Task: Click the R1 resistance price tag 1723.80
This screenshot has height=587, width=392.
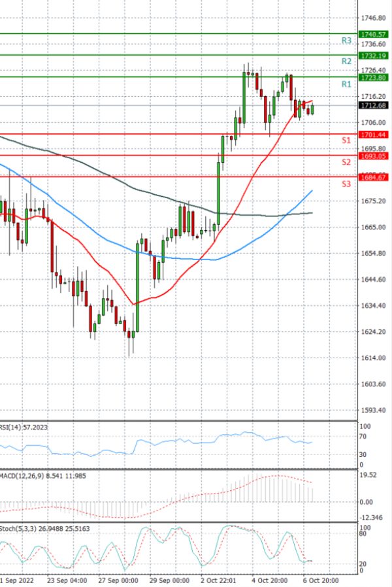Action: click(373, 78)
